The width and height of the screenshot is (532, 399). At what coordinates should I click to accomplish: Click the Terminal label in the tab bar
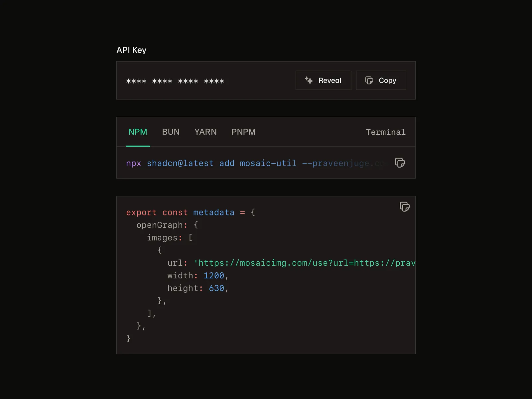coord(385,132)
